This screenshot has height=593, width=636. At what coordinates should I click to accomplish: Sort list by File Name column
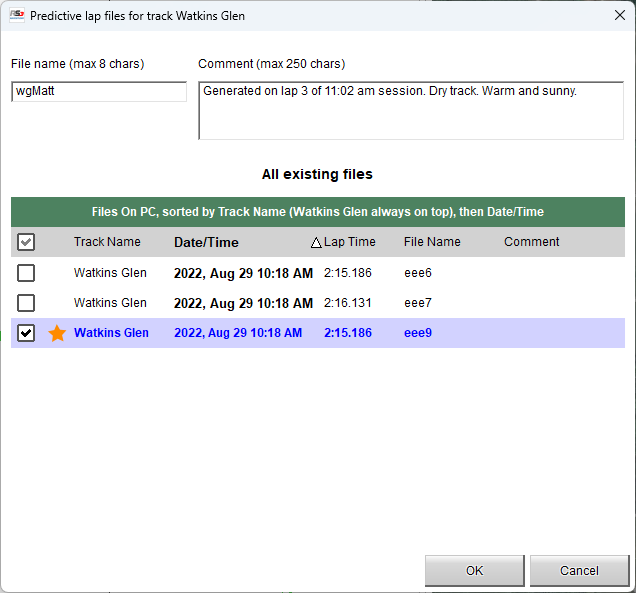[432, 242]
